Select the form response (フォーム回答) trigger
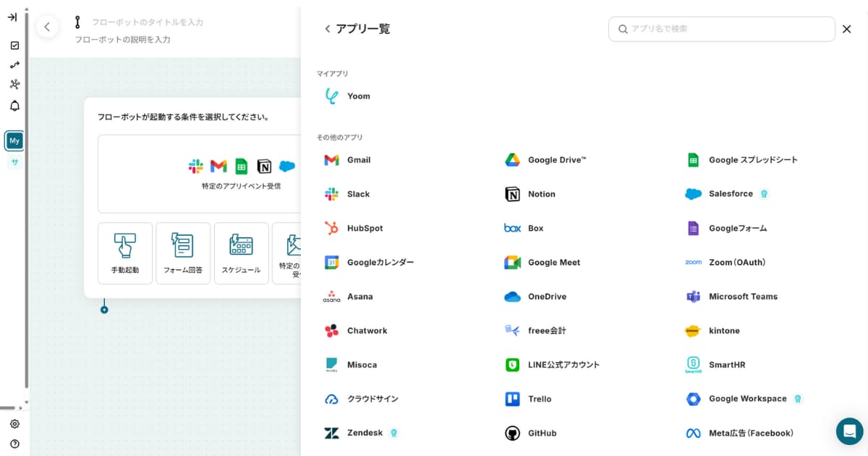Screen dimensions: 868x456 (x=183, y=253)
